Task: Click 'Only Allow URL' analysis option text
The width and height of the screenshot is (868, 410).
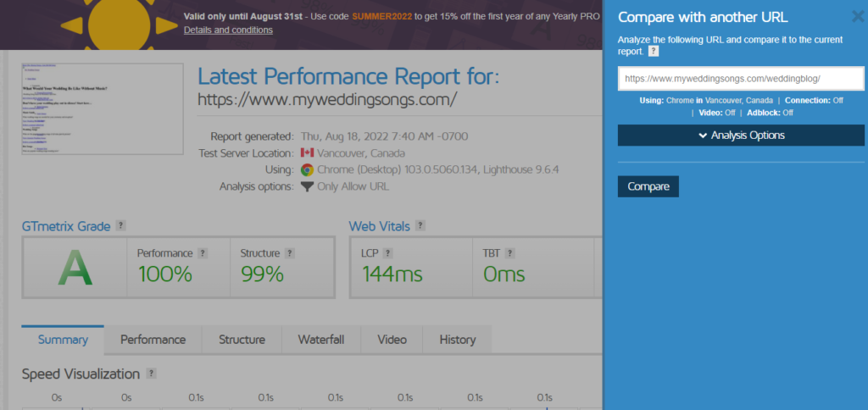Action: coord(353,186)
